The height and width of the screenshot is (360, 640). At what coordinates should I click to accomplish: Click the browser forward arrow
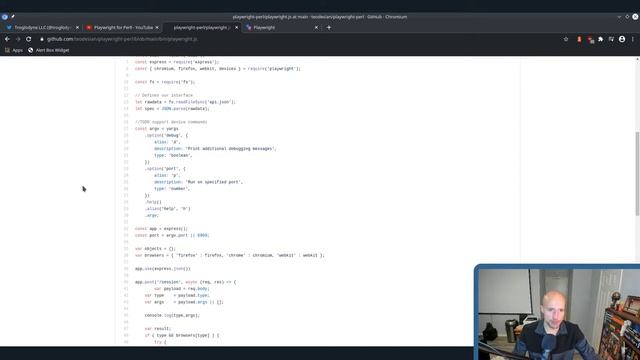pyautogui.click(x=18, y=39)
